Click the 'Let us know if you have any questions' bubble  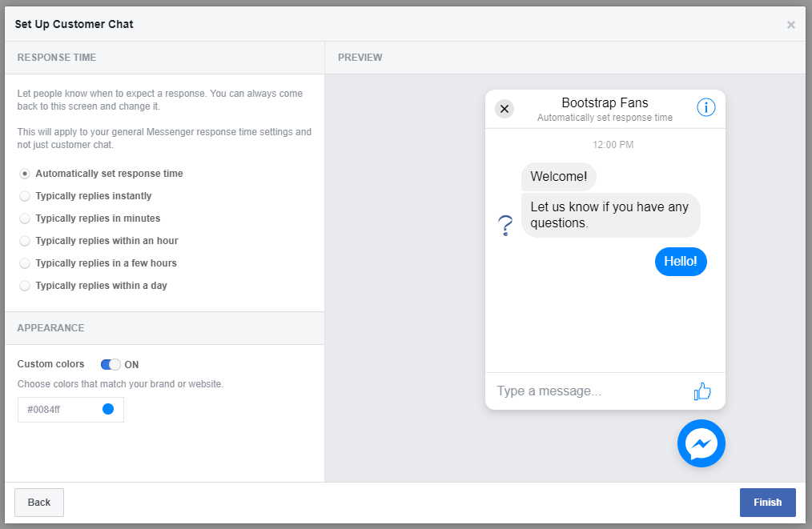coord(610,214)
